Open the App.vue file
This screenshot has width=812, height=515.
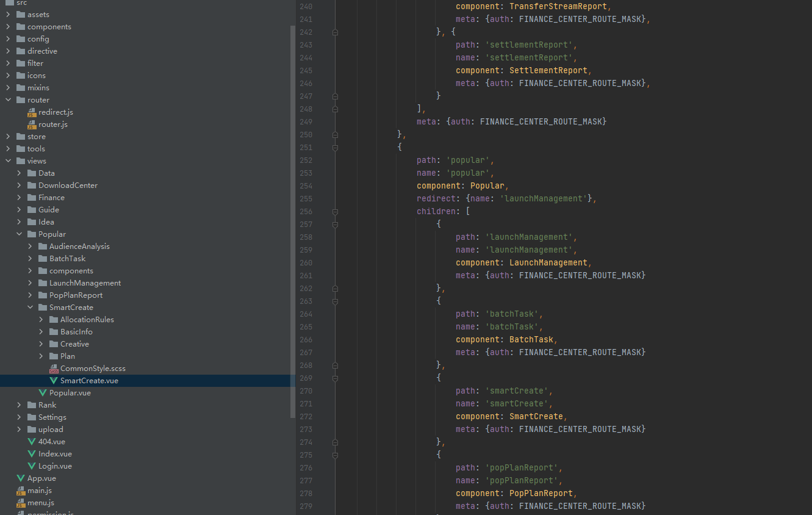(41, 478)
